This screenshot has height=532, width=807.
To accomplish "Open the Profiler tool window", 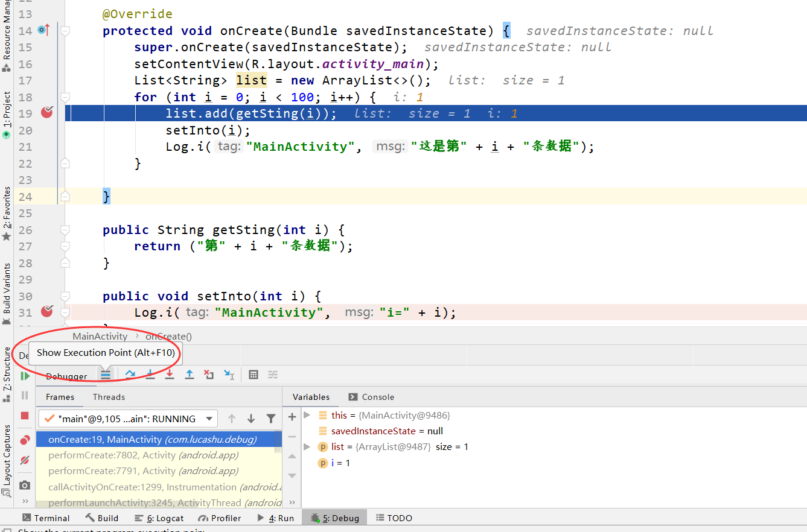I will pyautogui.click(x=220, y=518).
